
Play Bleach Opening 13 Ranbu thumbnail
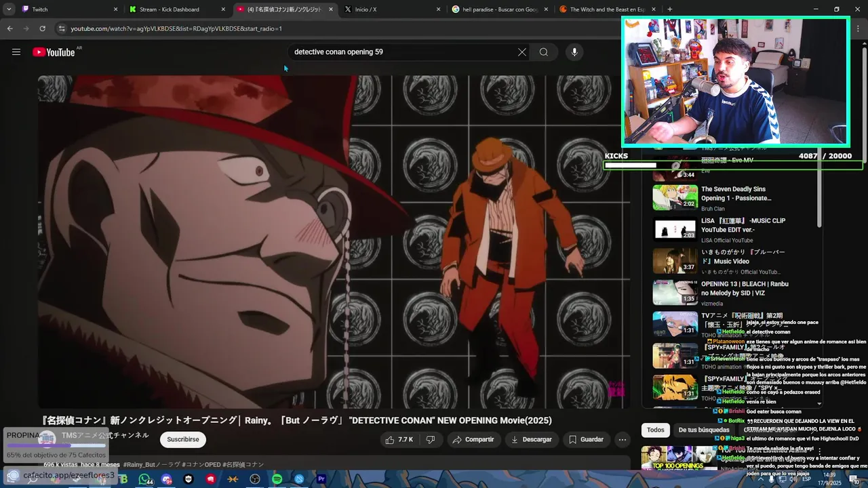[675, 292]
